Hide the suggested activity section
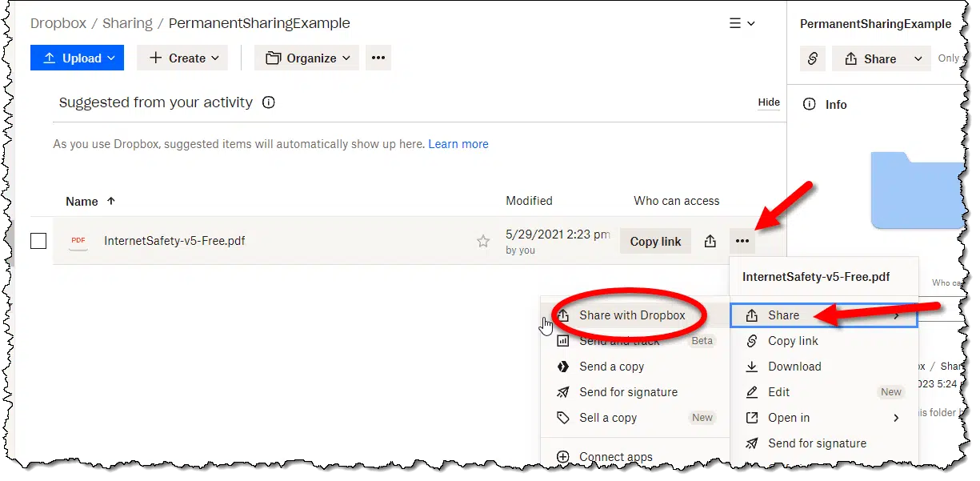The height and width of the screenshot is (481, 980). 769,102
